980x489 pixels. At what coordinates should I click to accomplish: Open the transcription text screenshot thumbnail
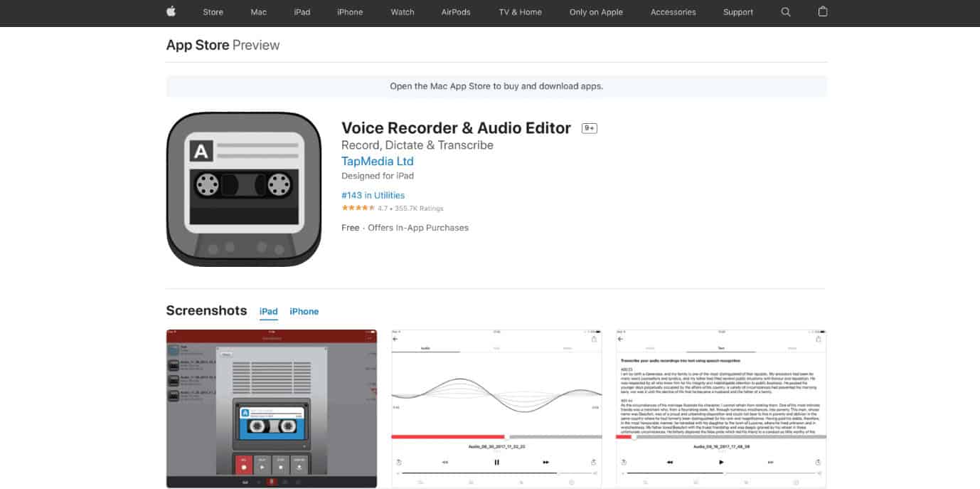click(721, 409)
